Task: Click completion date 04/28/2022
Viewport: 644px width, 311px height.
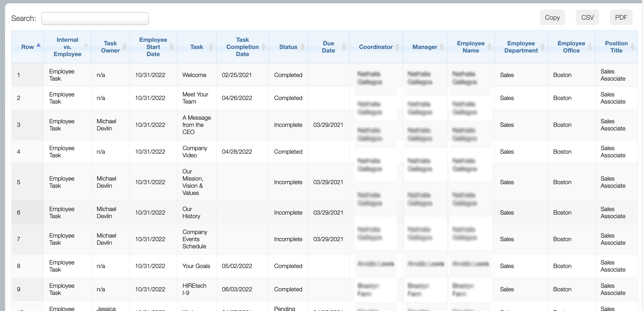Action: coord(237,152)
